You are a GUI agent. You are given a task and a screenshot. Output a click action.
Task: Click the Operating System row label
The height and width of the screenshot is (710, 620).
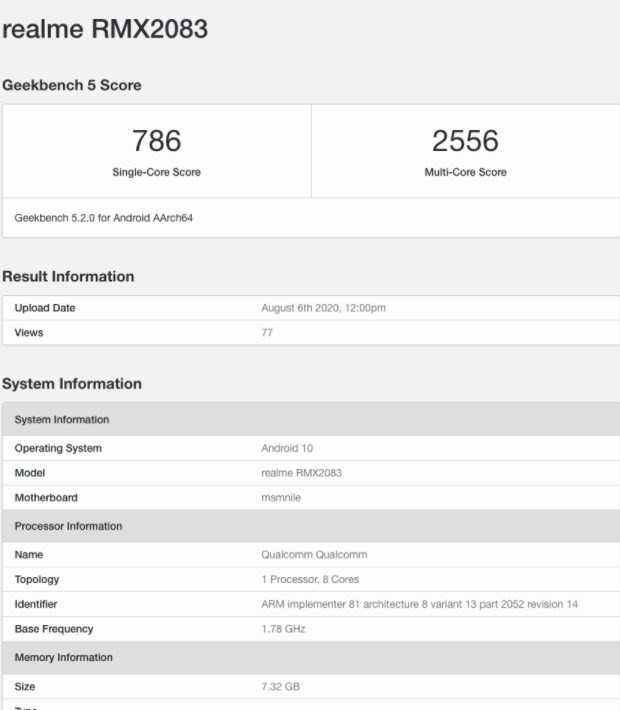click(58, 448)
